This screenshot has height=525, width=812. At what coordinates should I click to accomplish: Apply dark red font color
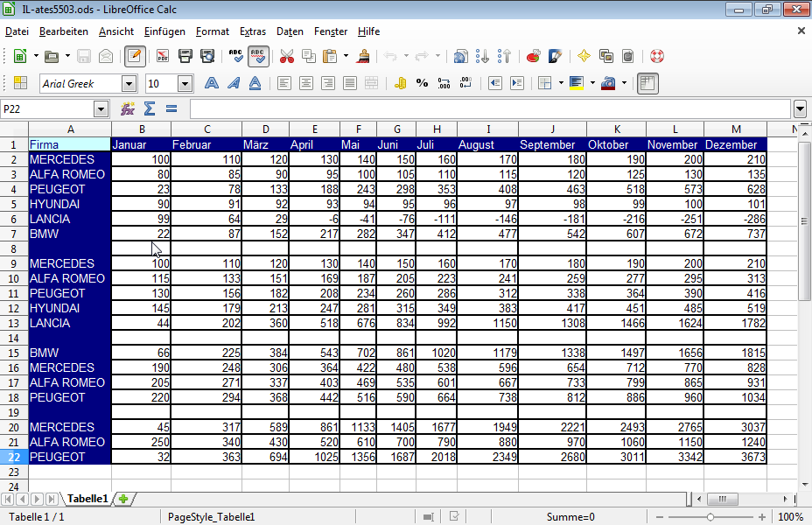608,83
